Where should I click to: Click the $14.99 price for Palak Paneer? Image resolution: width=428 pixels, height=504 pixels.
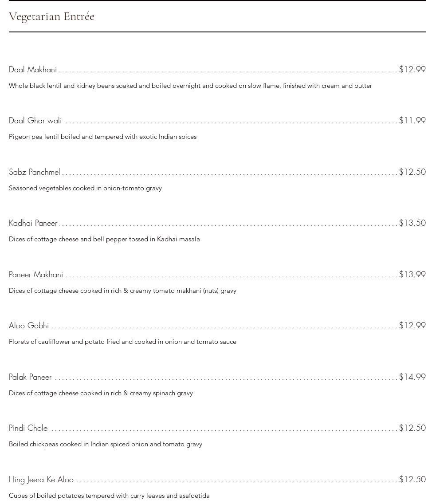coord(412,377)
